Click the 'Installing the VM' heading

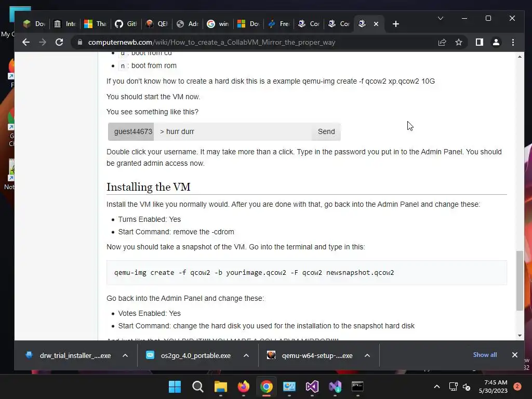click(148, 187)
